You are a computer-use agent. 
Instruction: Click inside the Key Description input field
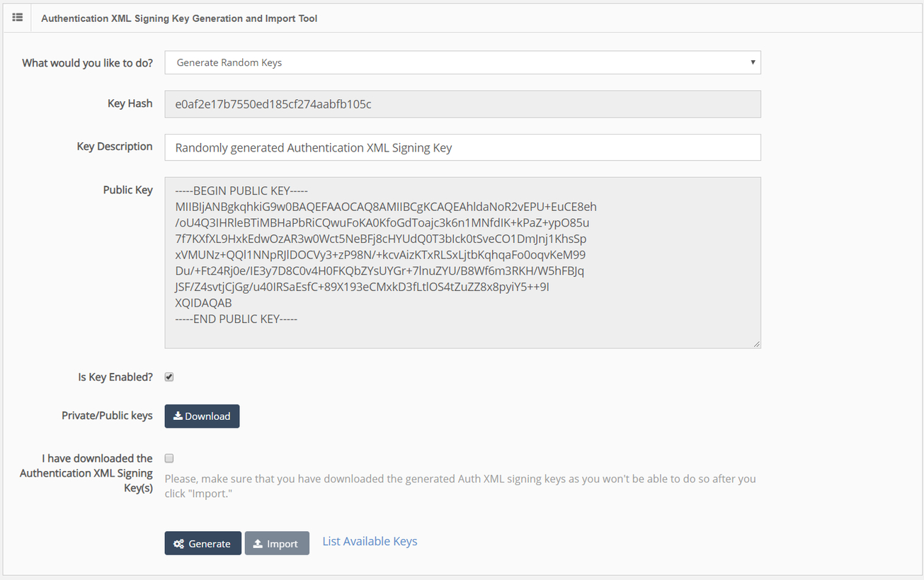(462, 147)
